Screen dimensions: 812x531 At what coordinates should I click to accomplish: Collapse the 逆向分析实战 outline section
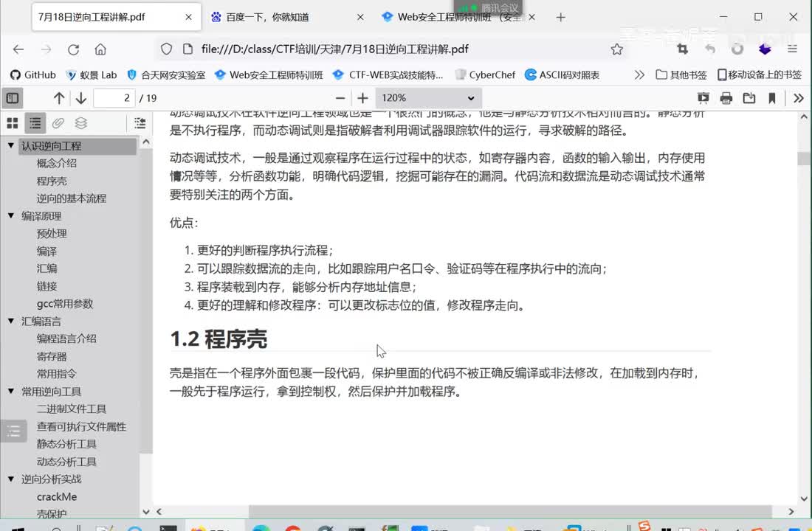[11, 479]
